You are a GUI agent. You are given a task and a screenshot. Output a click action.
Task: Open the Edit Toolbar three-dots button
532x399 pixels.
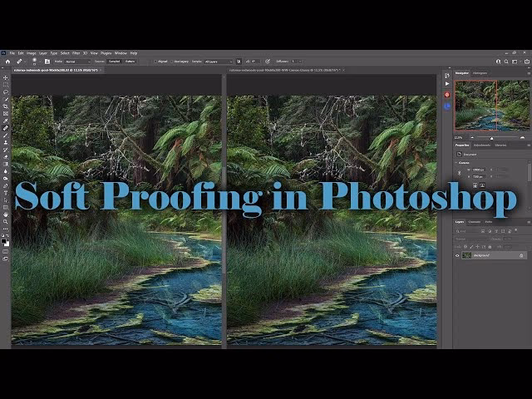tap(6, 229)
